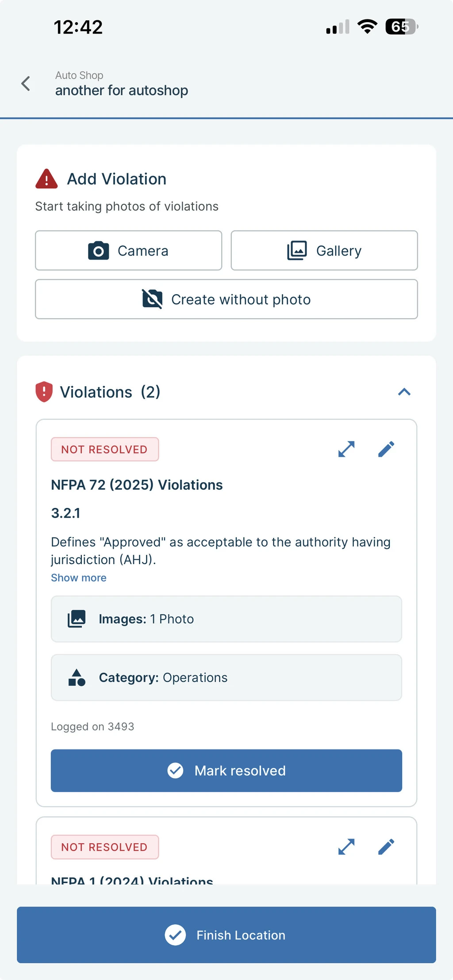Screen dimensions: 453x980
Task: Open the Images: 1 Photo row
Action: pos(226,619)
